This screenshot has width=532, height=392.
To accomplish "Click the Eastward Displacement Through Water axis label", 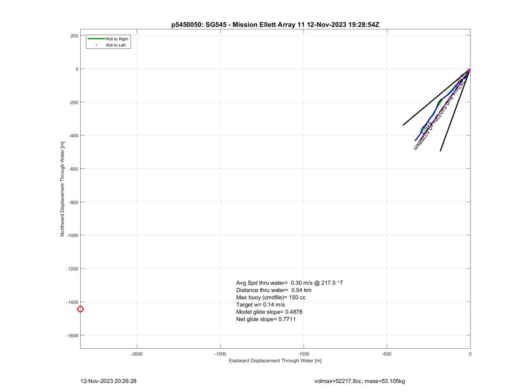I will click(275, 361).
